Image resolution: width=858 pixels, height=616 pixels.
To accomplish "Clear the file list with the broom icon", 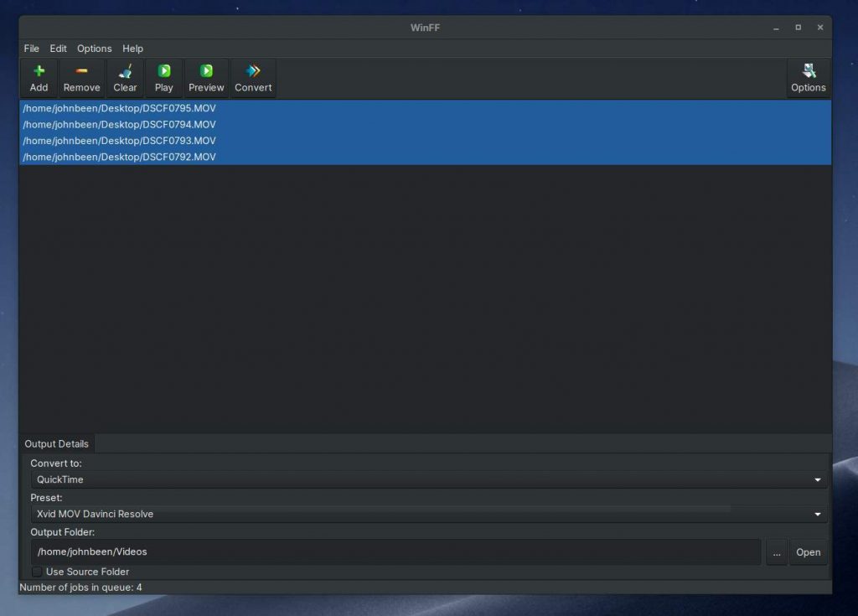I will pos(126,71).
